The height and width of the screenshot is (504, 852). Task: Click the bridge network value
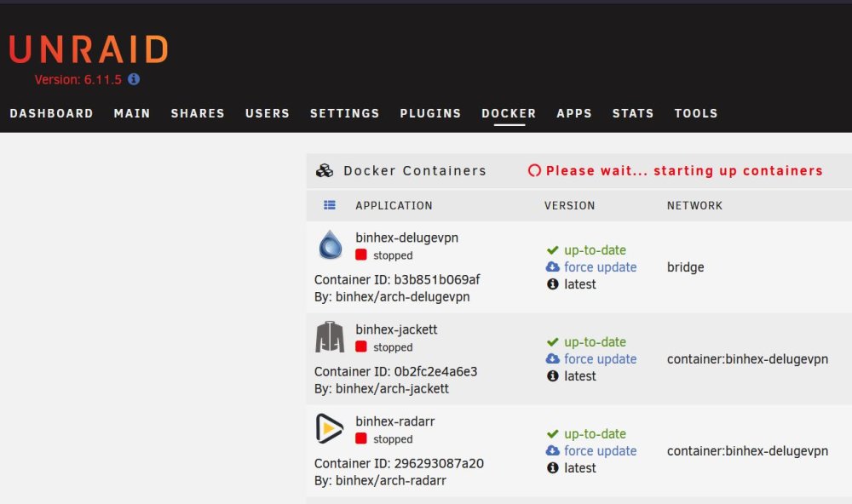click(685, 267)
